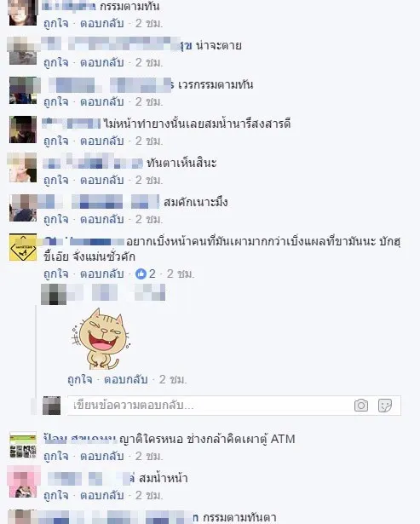Reply to the เวรกรรมตามทัน comment

(x=102, y=101)
